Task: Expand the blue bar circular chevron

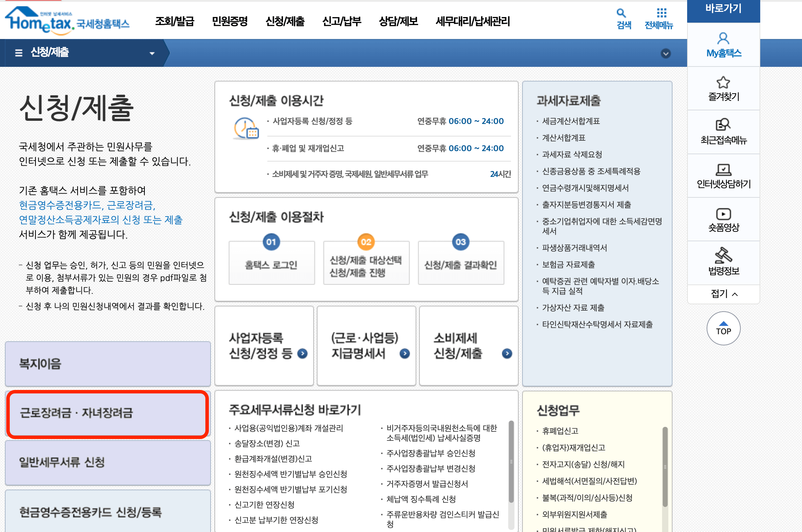Action: [x=666, y=54]
